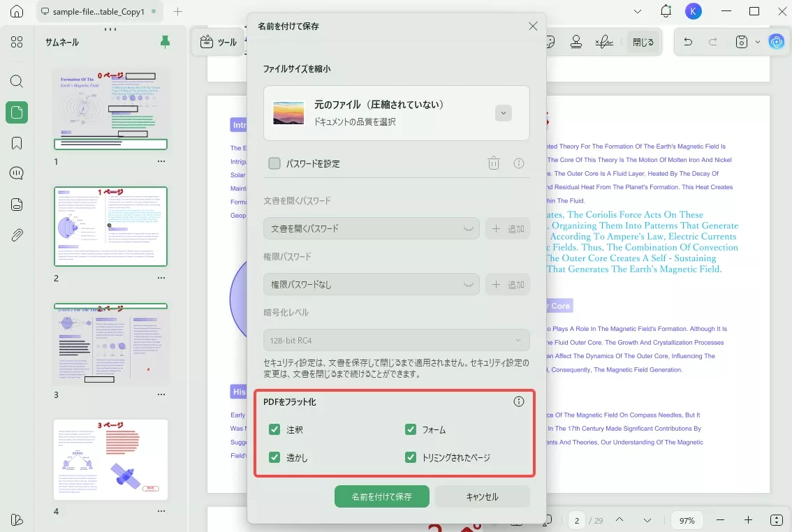
Task: Uncheck the 注釈 flatten option
Action: pos(274,429)
